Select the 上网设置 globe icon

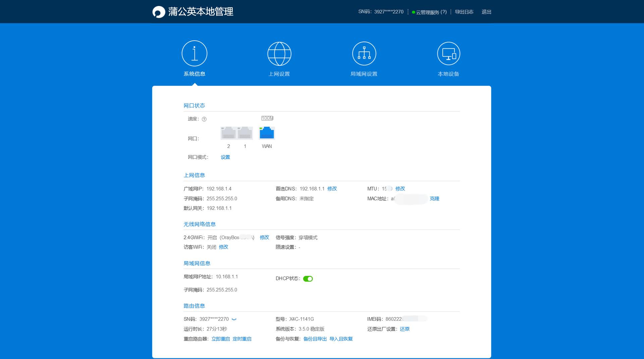pos(280,53)
